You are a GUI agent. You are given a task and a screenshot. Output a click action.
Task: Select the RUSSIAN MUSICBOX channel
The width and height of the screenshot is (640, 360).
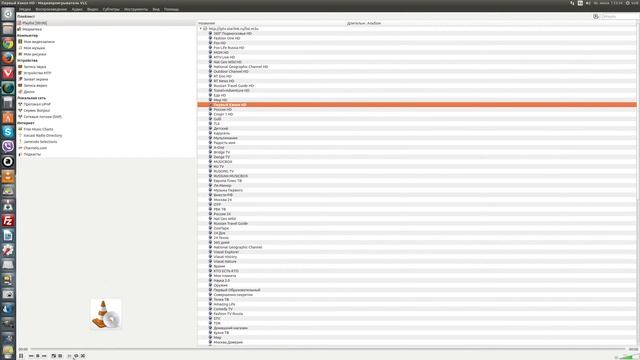(231, 176)
